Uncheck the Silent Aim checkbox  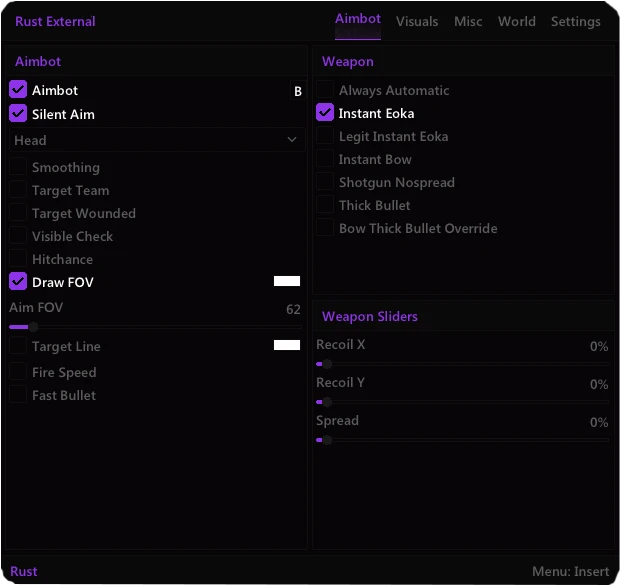(x=18, y=113)
